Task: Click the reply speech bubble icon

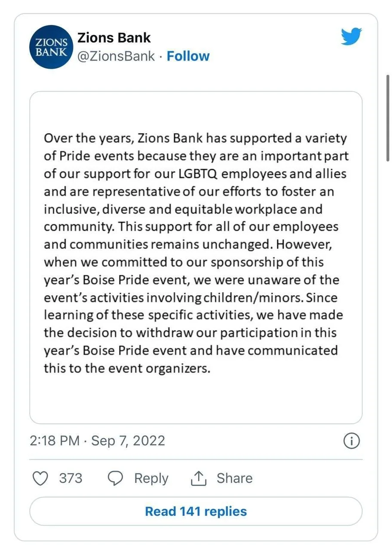Action: click(115, 478)
